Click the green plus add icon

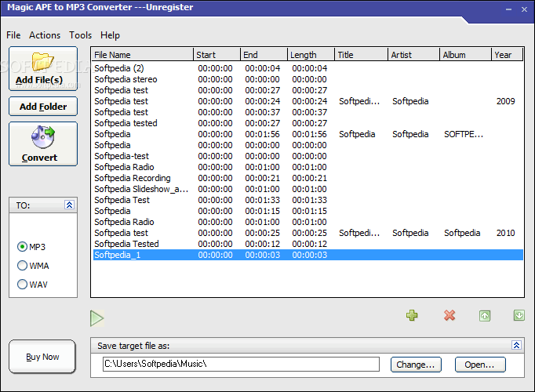[x=412, y=315]
